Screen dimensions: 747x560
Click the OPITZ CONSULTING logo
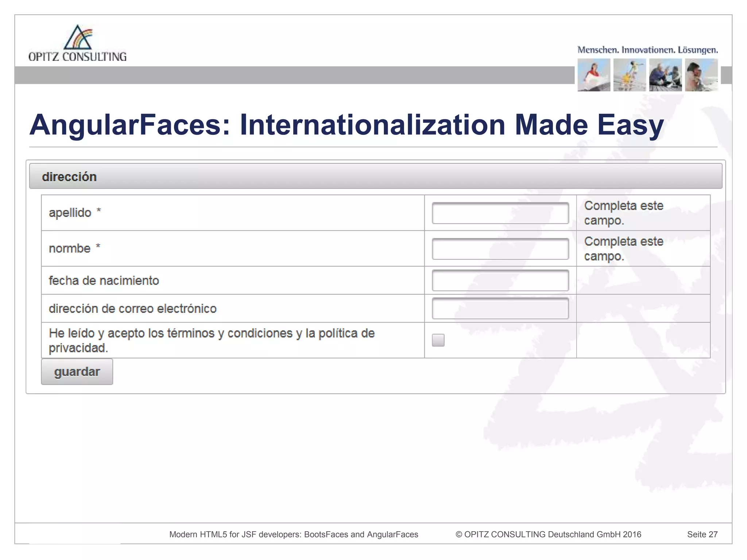pyautogui.click(x=77, y=43)
